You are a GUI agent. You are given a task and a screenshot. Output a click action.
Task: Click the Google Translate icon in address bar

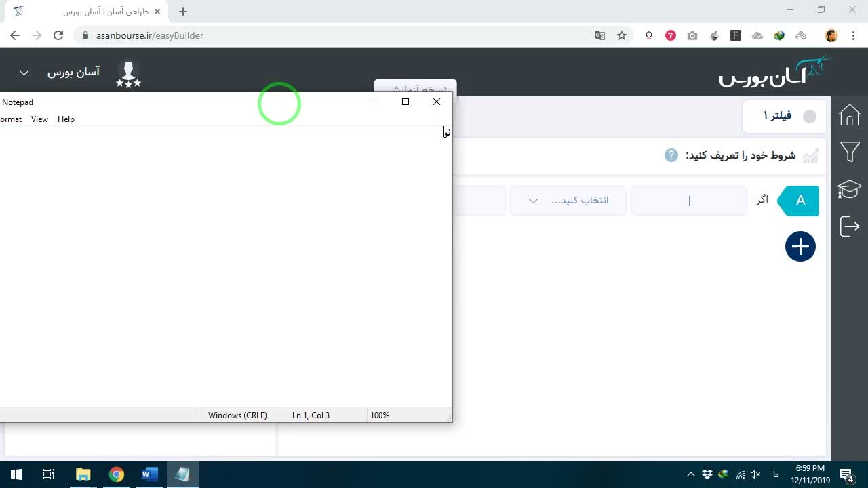[600, 35]
